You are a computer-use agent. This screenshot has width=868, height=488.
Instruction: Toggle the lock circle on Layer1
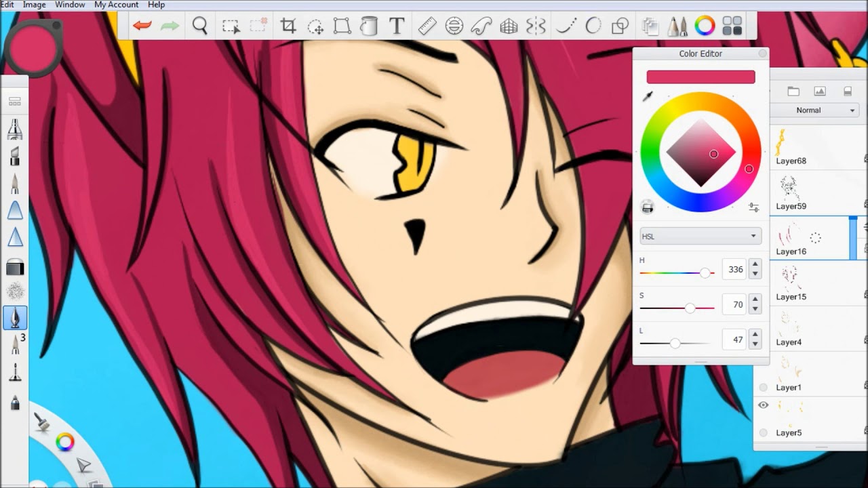pos(764,388)
